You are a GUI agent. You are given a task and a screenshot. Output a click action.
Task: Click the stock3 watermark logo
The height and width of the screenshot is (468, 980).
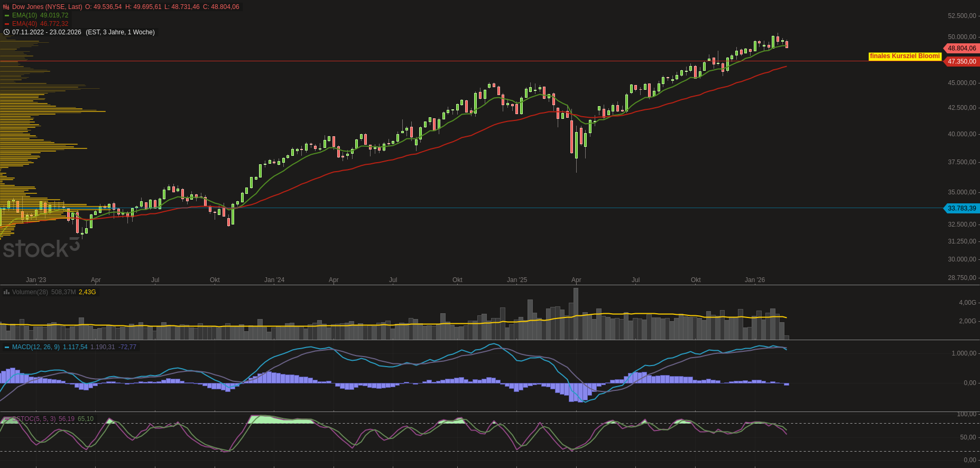(x=41, y=248)
